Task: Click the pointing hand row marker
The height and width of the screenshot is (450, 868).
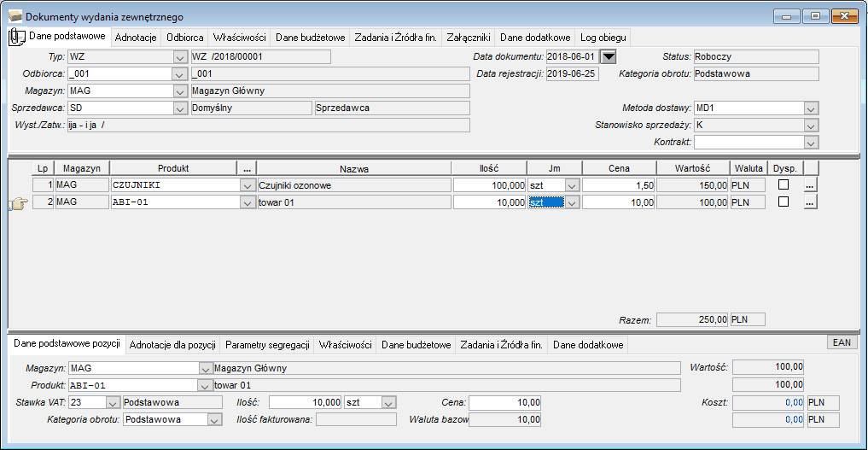Action: click(18, 204)
